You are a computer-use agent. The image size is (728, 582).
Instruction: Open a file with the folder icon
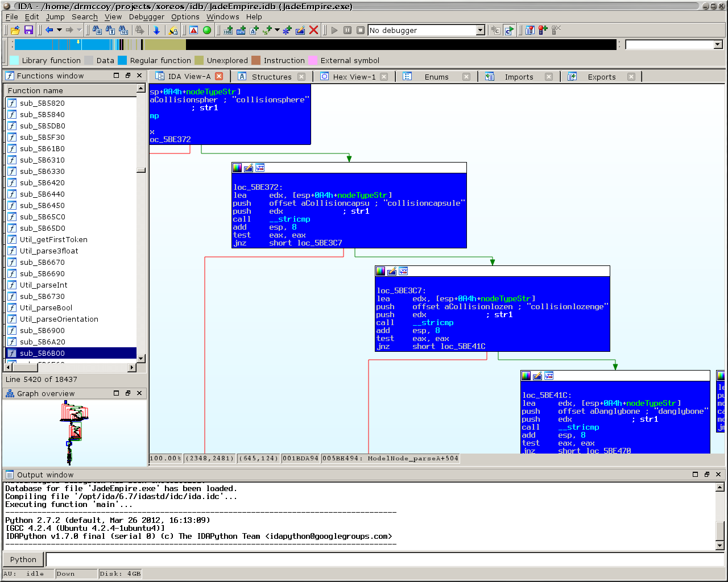click(15, 30)
